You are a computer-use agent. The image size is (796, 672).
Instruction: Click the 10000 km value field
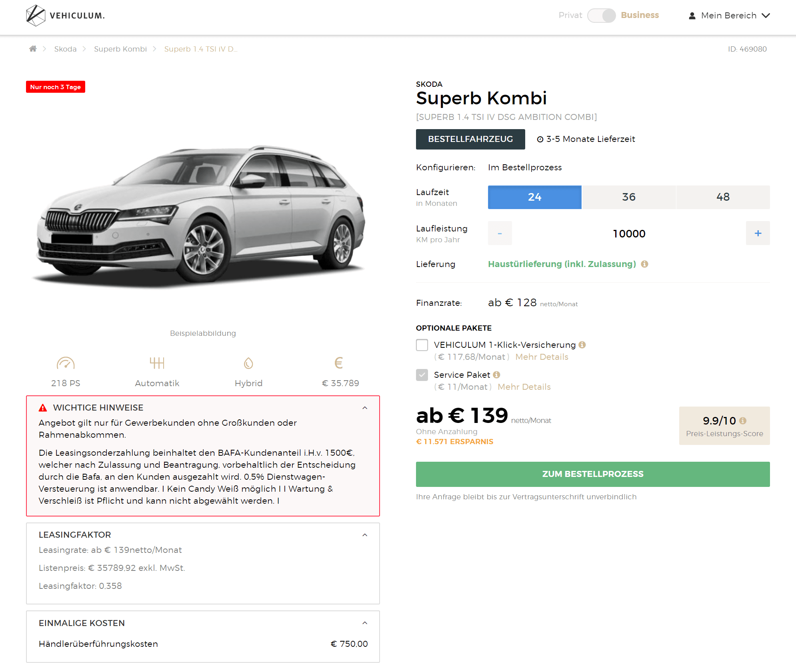point(629,233)
